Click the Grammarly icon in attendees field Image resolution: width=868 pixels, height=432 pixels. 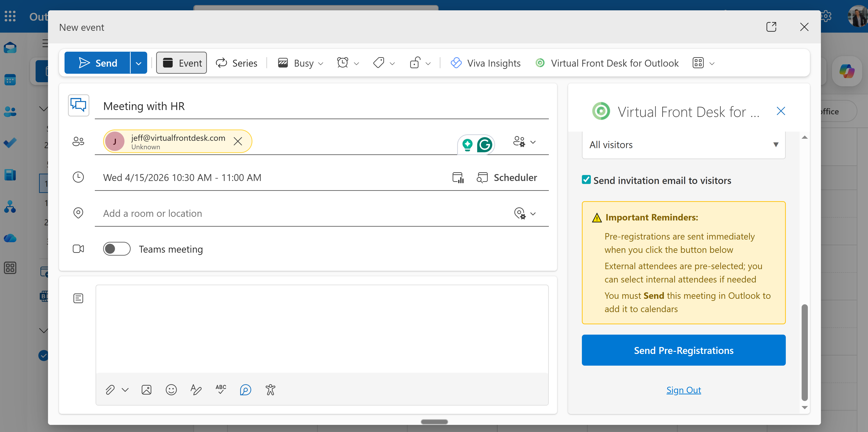[x=485, y=145]
